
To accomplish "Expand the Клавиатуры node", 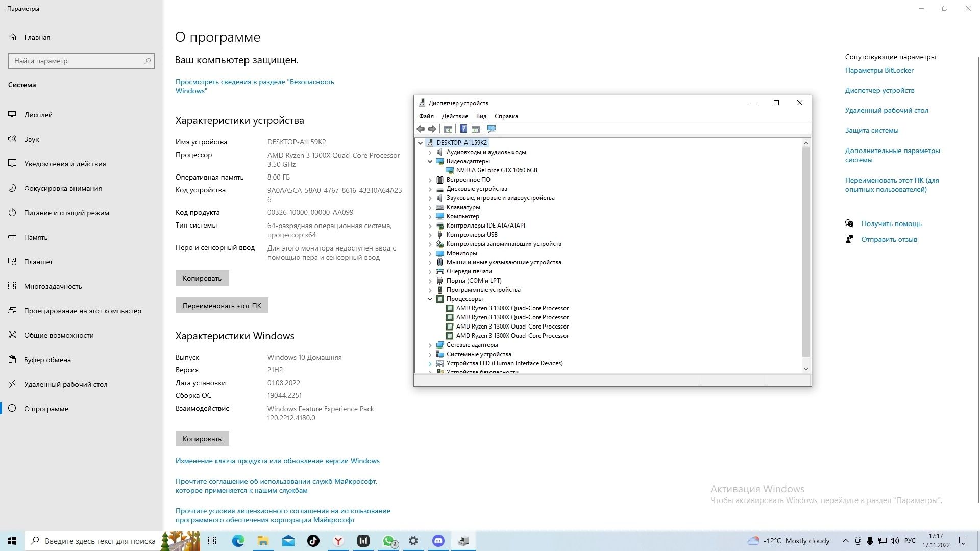I will [x=430, y=207].
